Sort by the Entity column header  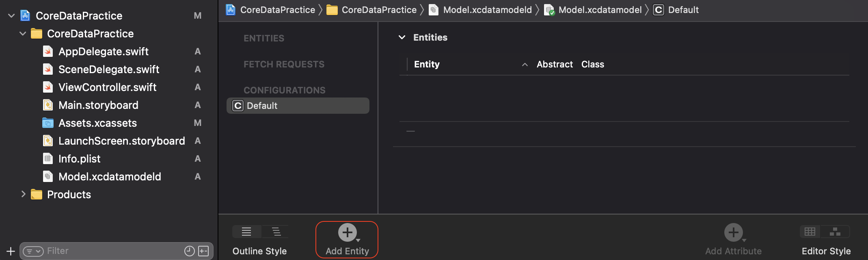(x=427, y=64)
